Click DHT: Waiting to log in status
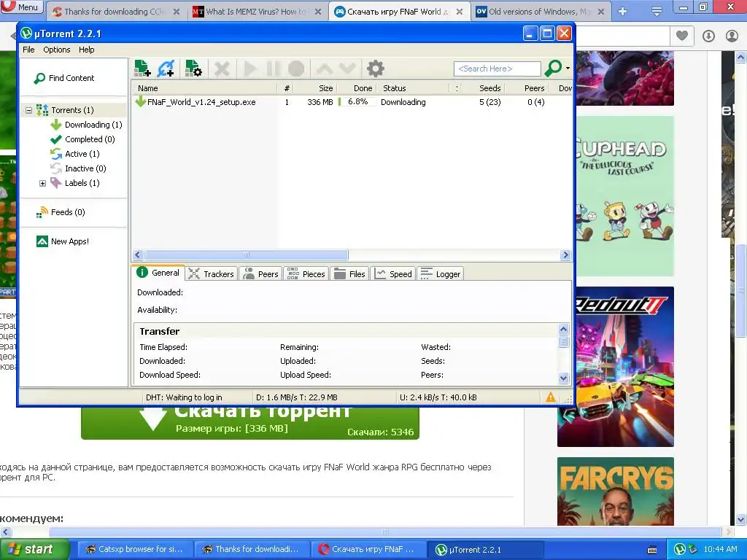747x560 pixels. coord(184,397)
